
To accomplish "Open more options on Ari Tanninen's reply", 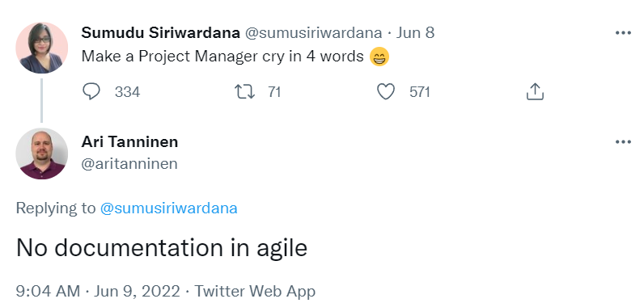I will pos(623,142).
